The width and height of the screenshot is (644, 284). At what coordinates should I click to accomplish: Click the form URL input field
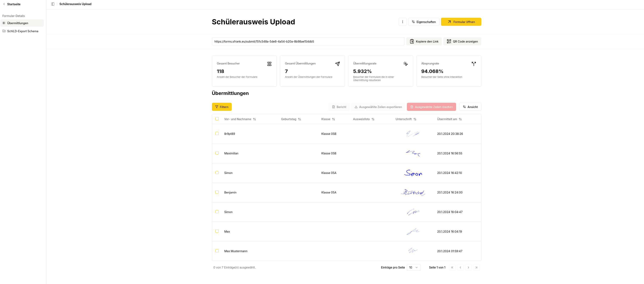(308, 42)
